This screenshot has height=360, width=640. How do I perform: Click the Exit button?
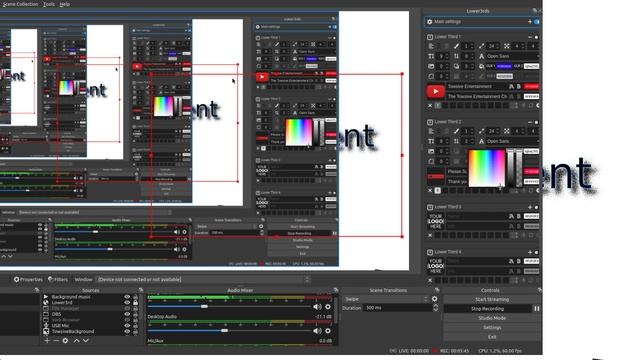click(x=492, y=337)
